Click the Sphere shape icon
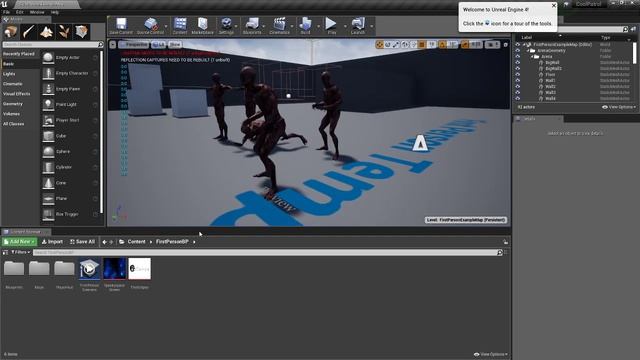This screenshot has width=640, height=360. tap(48, 151)
